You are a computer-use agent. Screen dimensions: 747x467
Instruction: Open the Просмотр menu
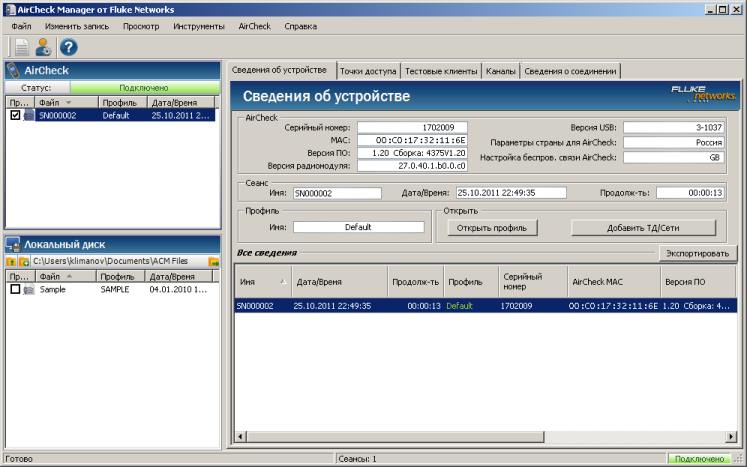141,26
